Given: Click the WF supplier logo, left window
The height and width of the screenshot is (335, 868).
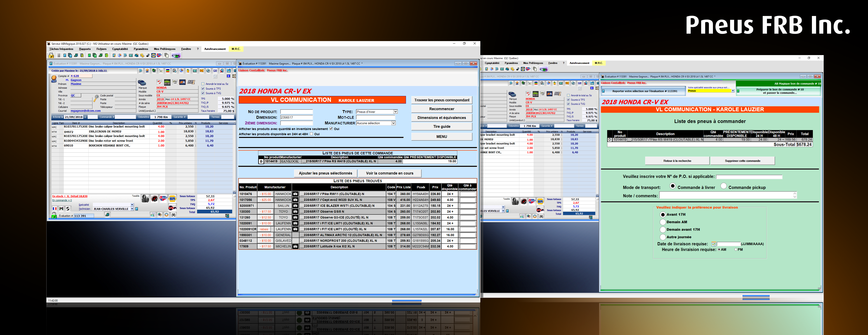Looking at the screenshot, I should click(172, 208).
